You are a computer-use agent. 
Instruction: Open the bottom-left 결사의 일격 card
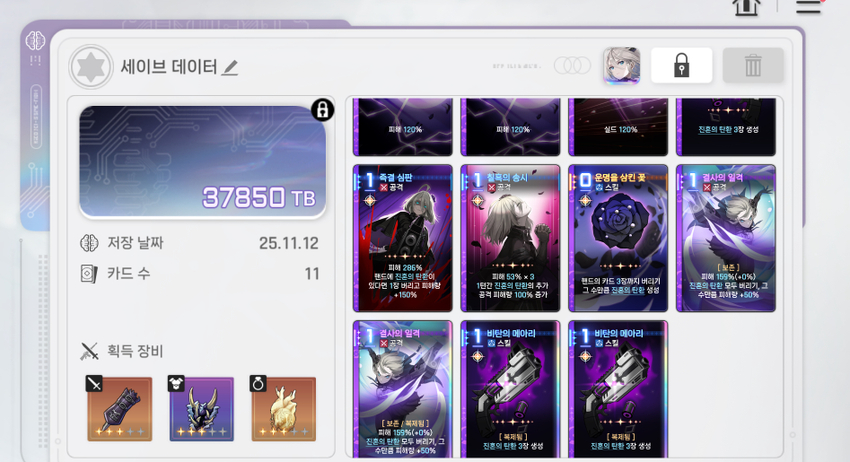403,389
